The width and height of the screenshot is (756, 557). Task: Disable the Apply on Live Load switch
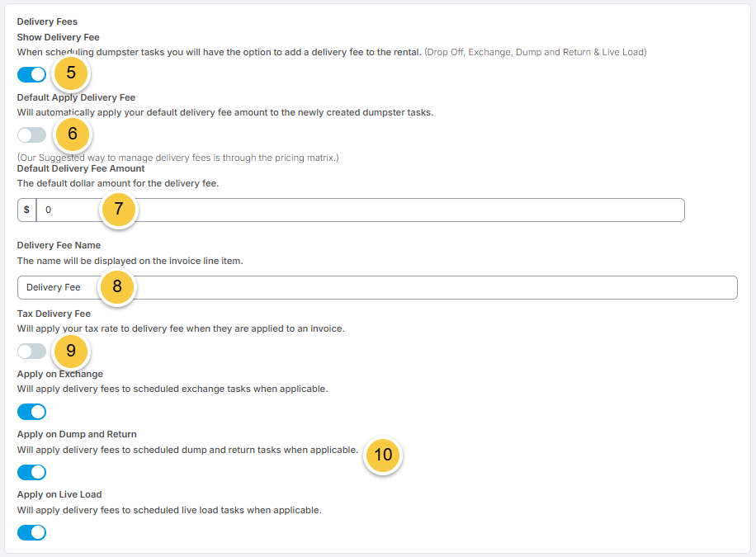[x=32, y=532]
